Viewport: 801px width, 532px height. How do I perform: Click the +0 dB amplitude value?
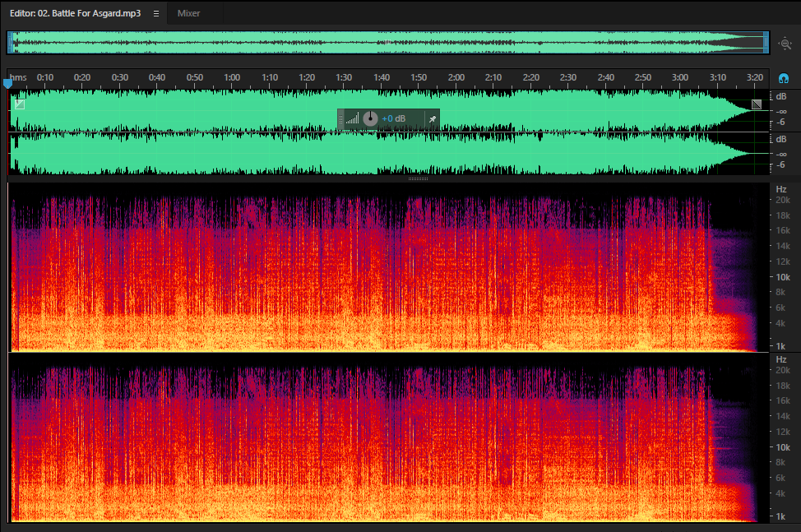393,118
